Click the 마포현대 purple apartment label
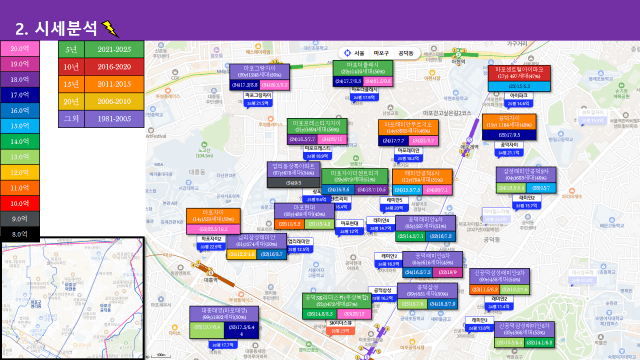This screenshot has height=360, width=640. pos(304,211)
